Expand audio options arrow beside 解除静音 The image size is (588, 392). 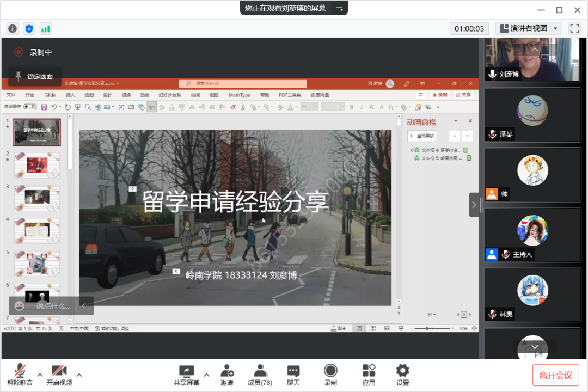coord(40,375)
